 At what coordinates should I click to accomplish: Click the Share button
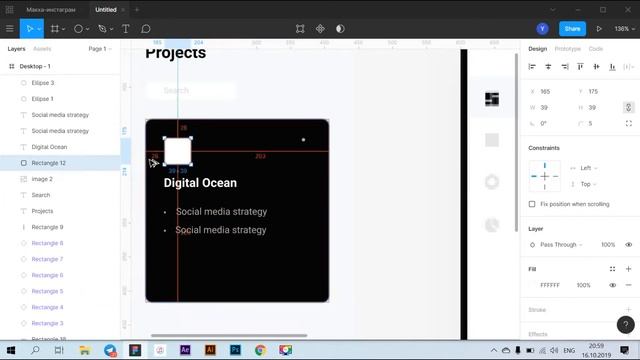point(572,29)
